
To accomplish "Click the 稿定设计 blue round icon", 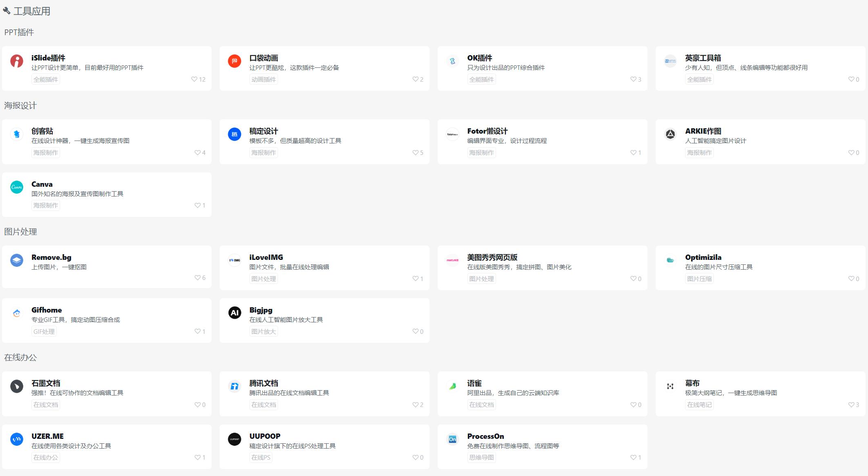I will click(x=234, y=134).
